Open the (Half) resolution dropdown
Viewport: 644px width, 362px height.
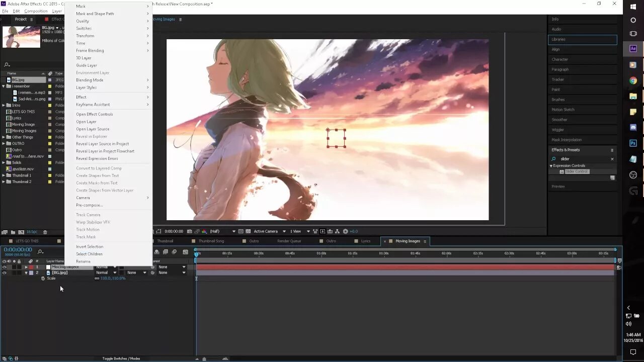[x=222, y=231]
